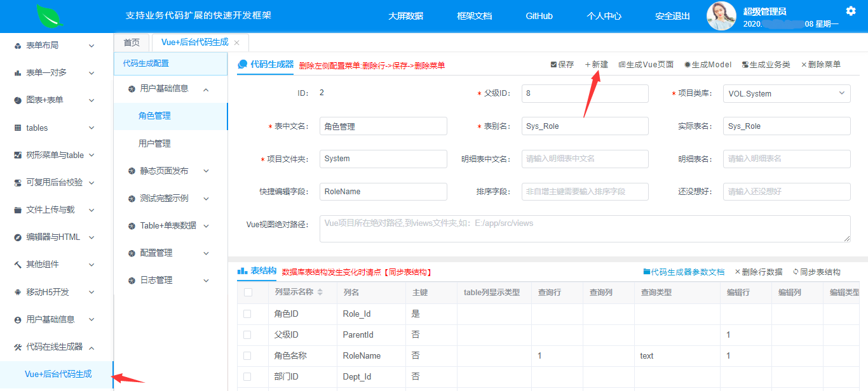Expand tables menu chevron
Screen dimensions: 868x391
(x=92, y=128)
